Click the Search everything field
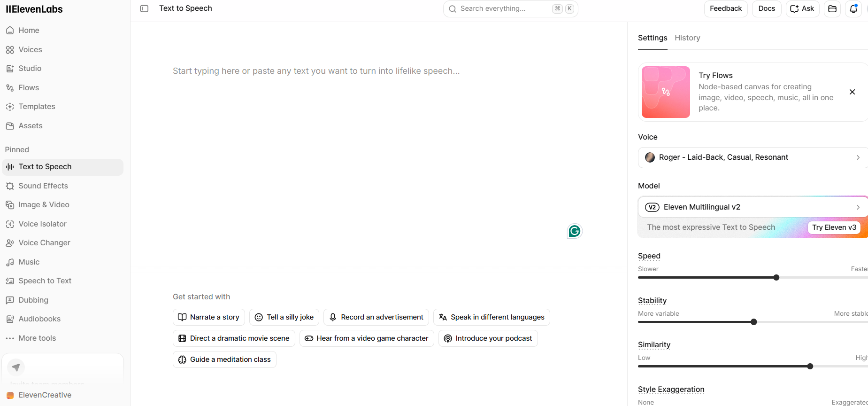This screenshot has width=868, height=406. [x=511, y=8]
